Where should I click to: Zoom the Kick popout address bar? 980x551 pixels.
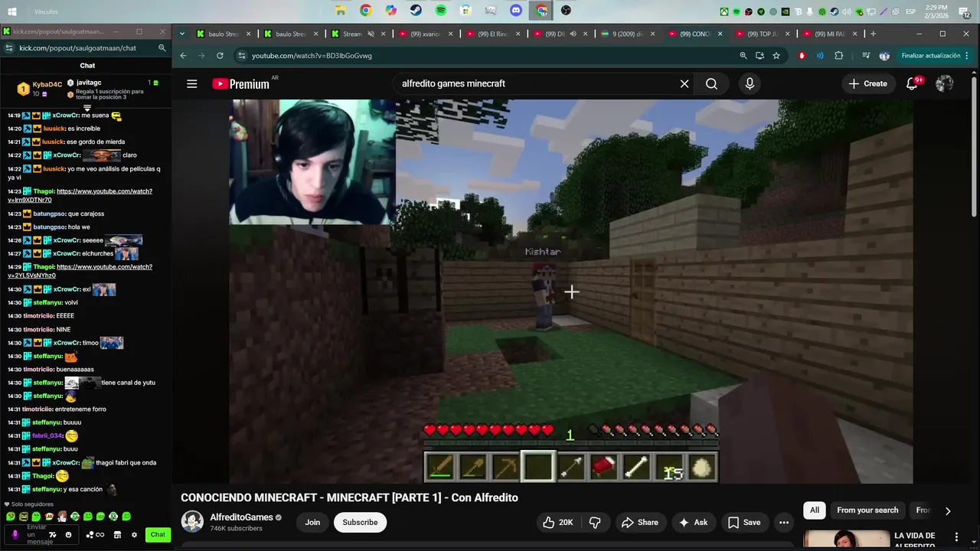(x=162, y=47)
